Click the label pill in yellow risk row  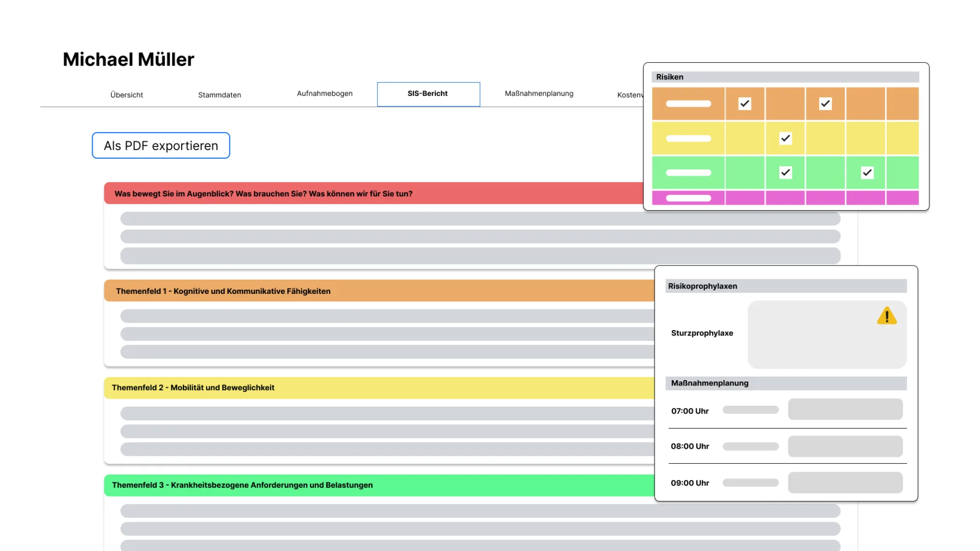[688, 139]
